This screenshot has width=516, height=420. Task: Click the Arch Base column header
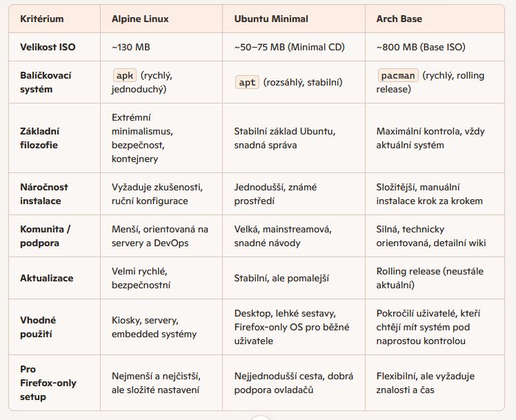399,19
